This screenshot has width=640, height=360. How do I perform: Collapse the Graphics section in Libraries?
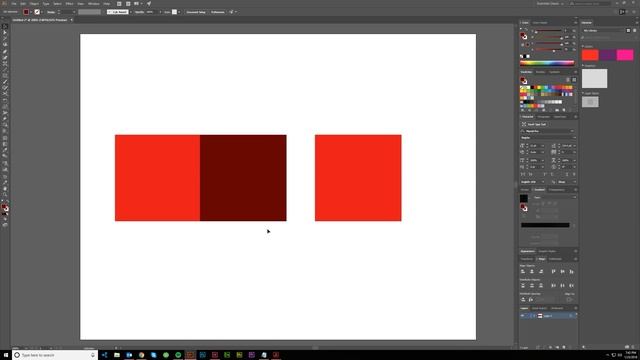point(583,66)
